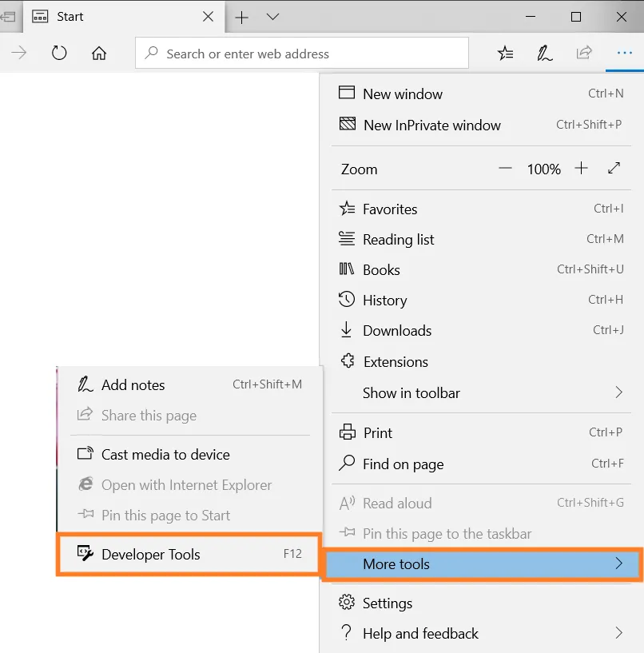Open History from the menu
The height and width of the screenshot is (653, 644).
481,300
